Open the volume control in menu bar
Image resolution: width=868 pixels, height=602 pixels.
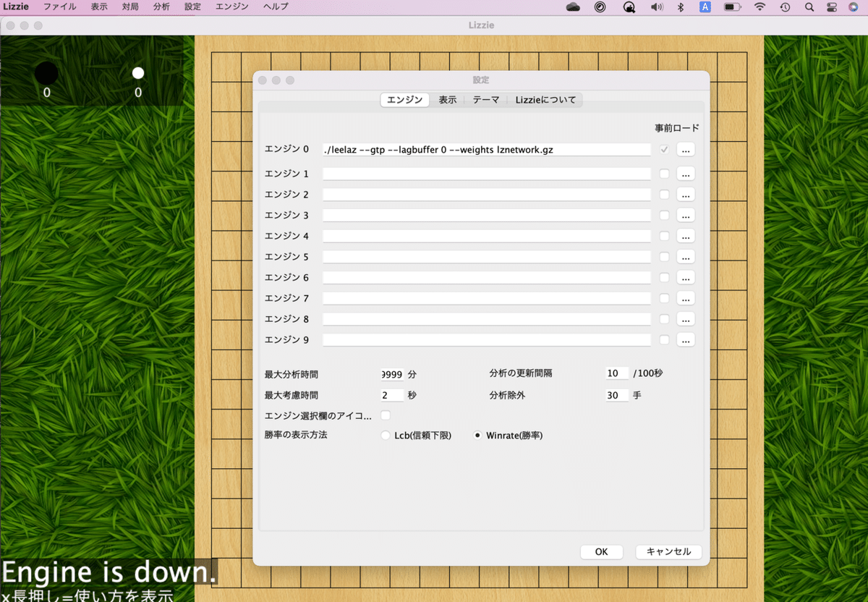(x=657, y=7)
